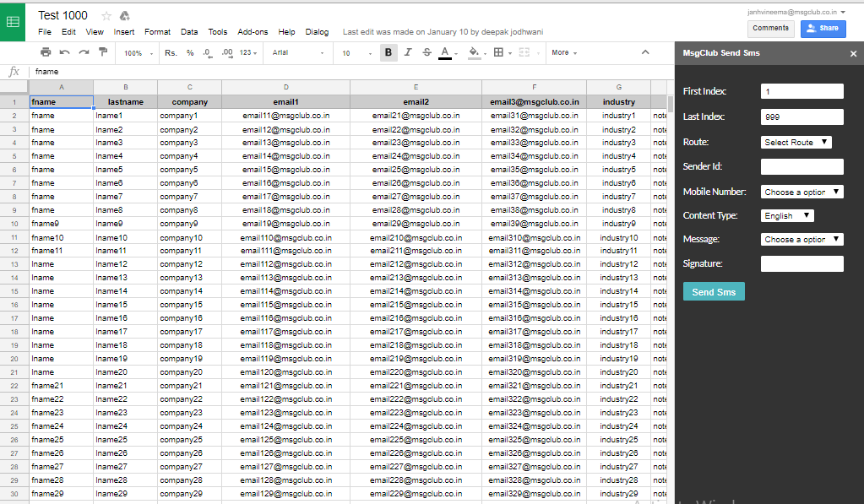864x504 pixels.
Task: Click the Test 1000 document title
Action: (62, 15)
